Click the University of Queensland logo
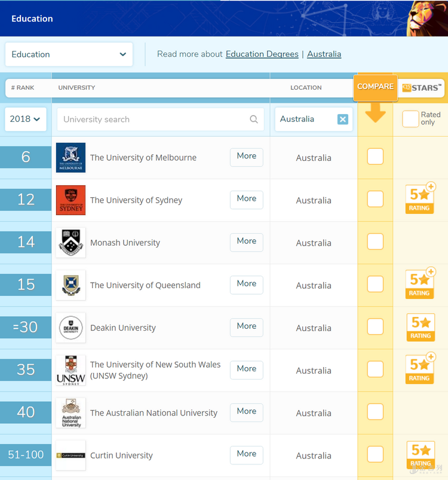 click(70, 285)
